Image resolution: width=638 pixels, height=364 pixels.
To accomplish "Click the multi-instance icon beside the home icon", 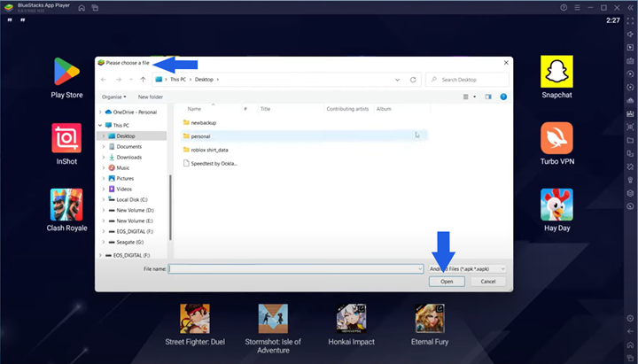I will point(96,8).
